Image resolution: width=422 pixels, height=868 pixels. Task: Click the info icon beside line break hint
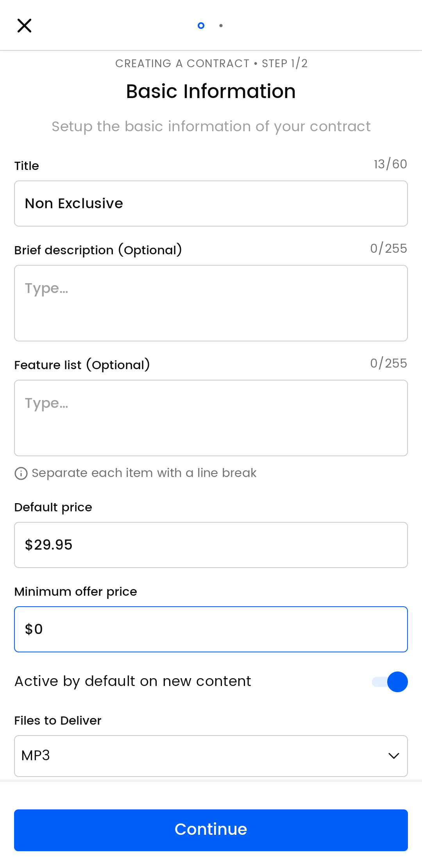[21, 473]
